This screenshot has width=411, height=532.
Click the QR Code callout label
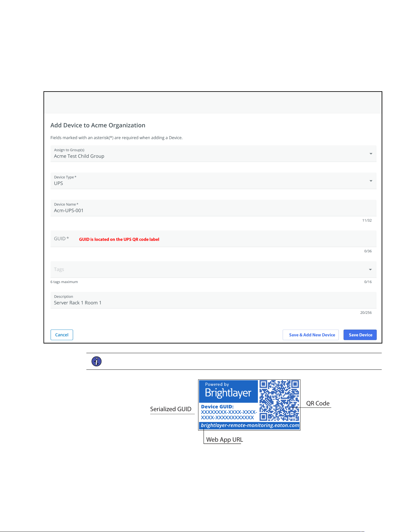[x=318, y=403]
